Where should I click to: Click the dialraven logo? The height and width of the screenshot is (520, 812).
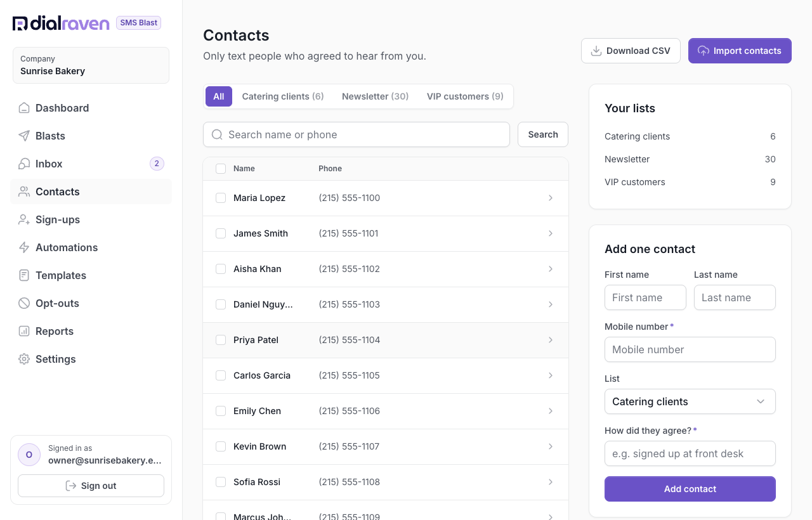(x=61, y=23)
